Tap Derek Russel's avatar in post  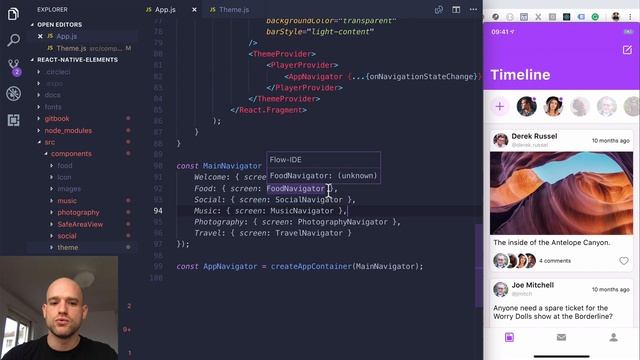pyautogui.click(x=500, y=140)
